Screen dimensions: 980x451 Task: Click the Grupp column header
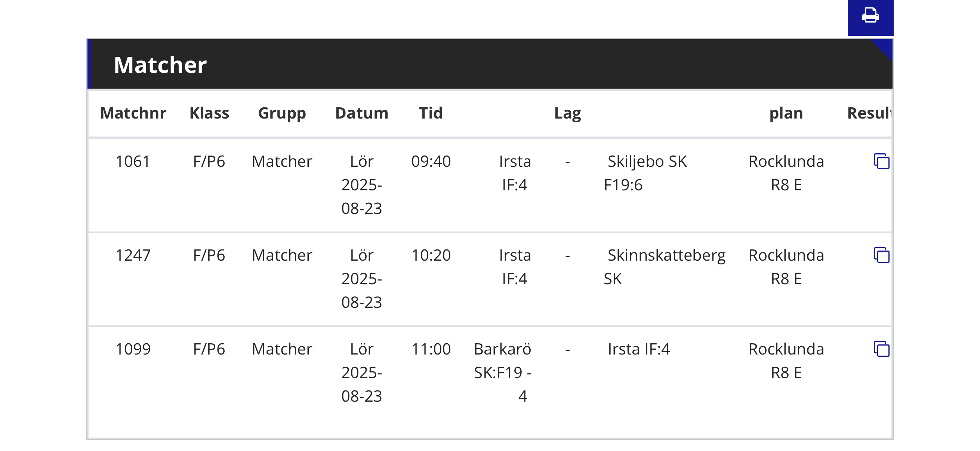[x=282, y=113]
